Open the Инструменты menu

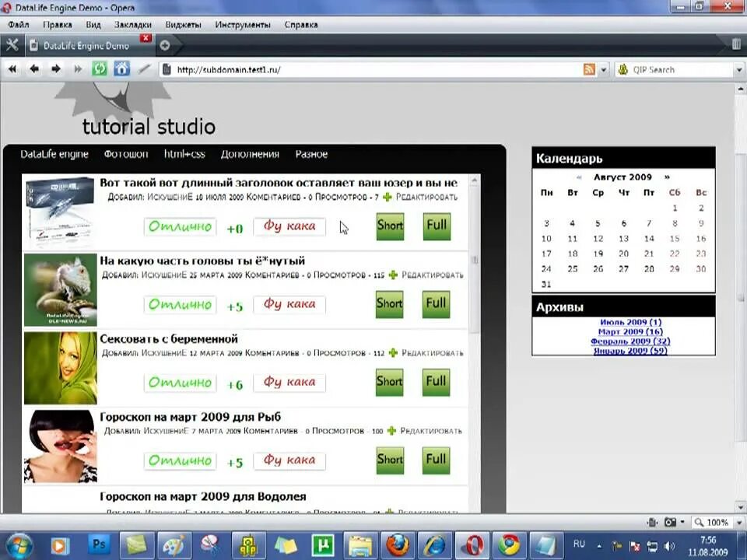click(x=243, y=25)
